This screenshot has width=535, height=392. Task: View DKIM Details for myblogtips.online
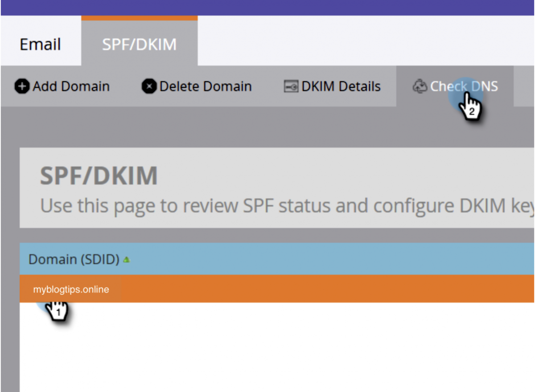pos(341,86)
